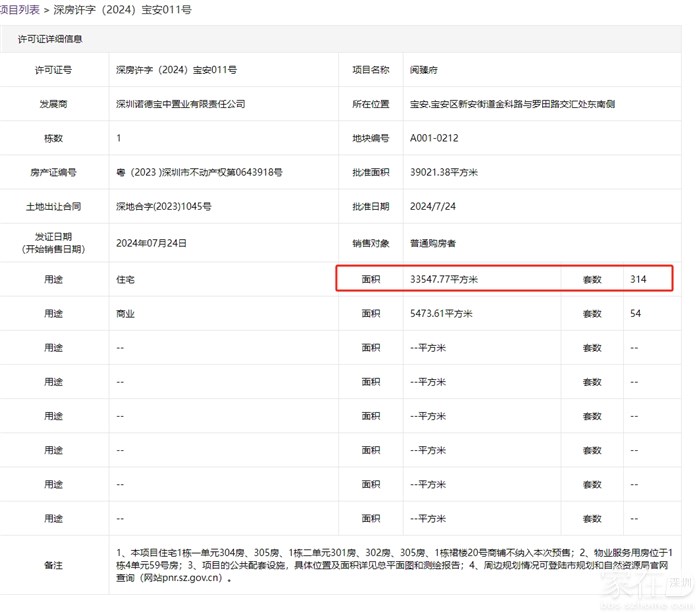
Task: Click the permit number value in the 许可证号 row
Action: (176, 70)
